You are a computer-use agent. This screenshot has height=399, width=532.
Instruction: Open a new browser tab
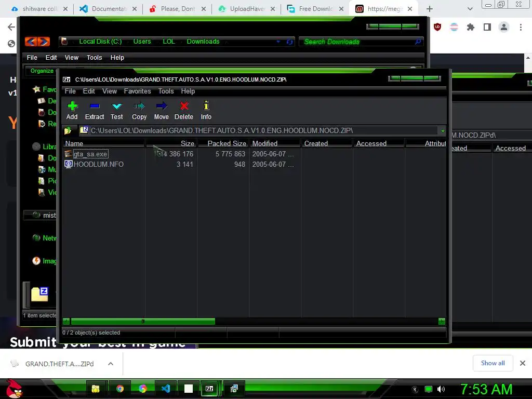pos(430,9)
